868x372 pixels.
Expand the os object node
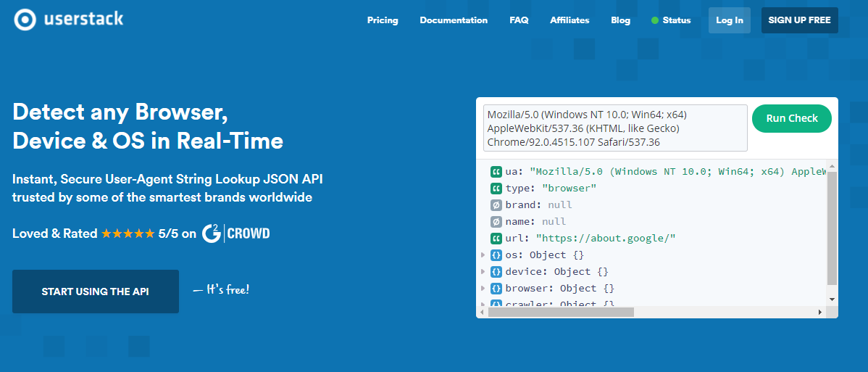point(483,255)
